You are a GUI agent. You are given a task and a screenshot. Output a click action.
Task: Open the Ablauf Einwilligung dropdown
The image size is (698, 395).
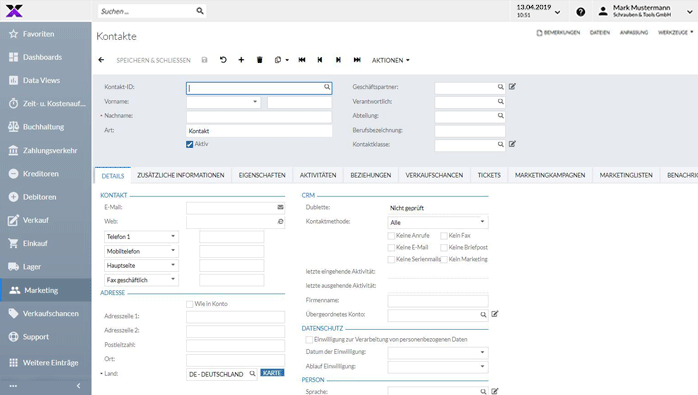[482, 366]
